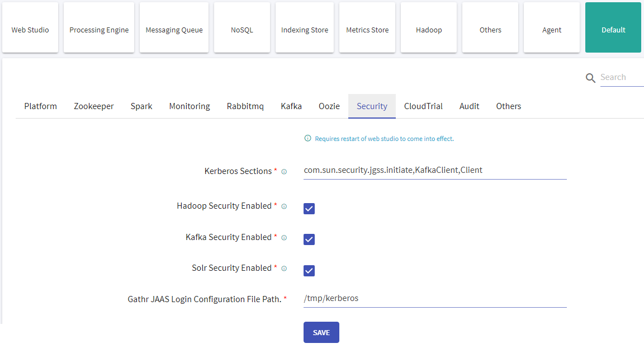
Task: Open the Platform configuration tab
Action: click(40, 106)
